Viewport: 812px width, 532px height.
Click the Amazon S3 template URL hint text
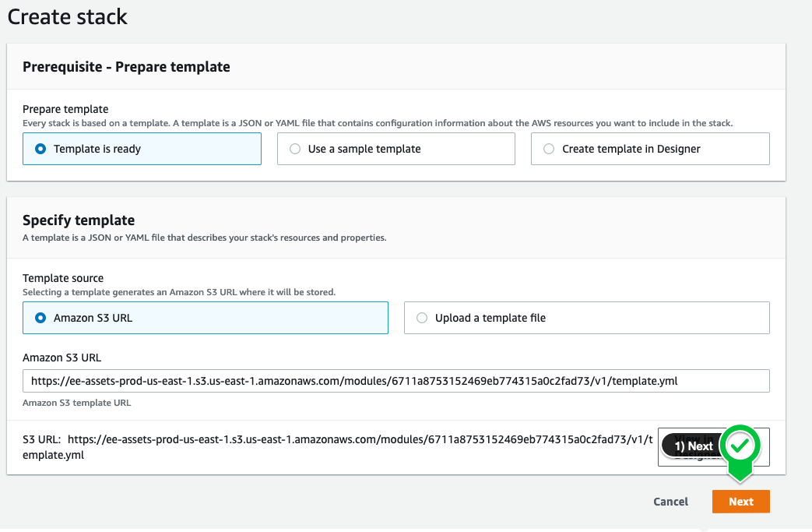76,403
